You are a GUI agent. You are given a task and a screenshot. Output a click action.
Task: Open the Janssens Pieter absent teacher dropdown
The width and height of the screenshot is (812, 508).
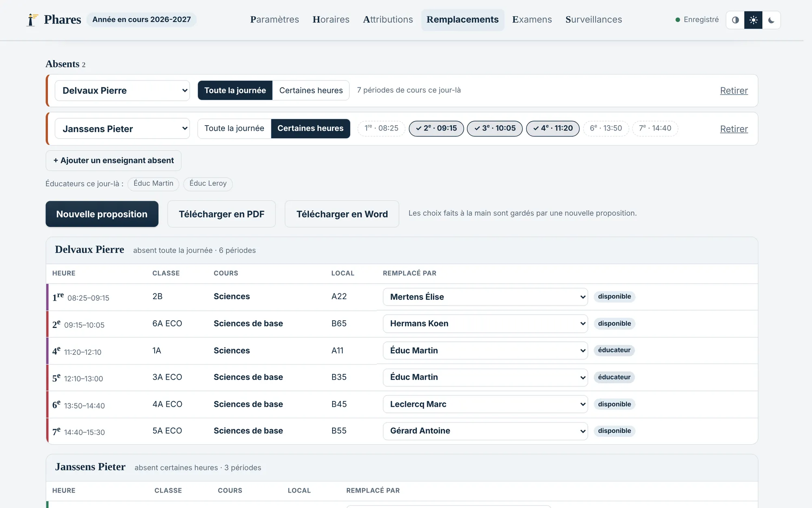[122, 129]
